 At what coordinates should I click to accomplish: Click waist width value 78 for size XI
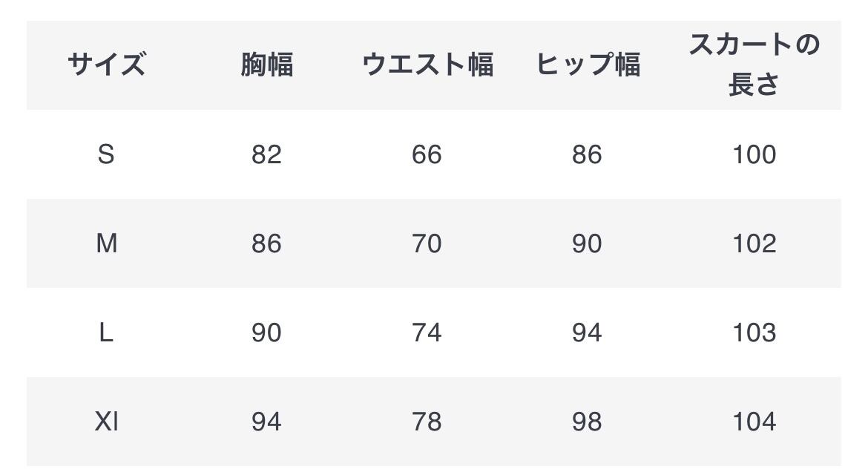(x=427, y=422)
